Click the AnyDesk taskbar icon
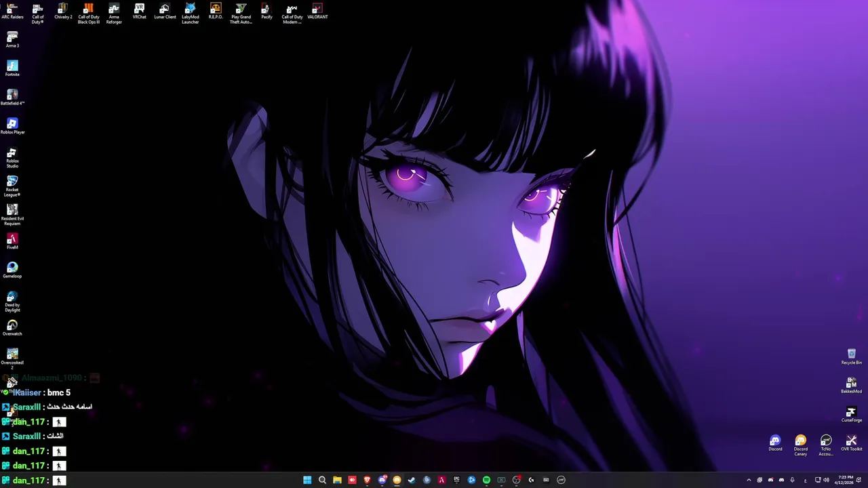Screen dimensions: 868x488 coord(352,480)
